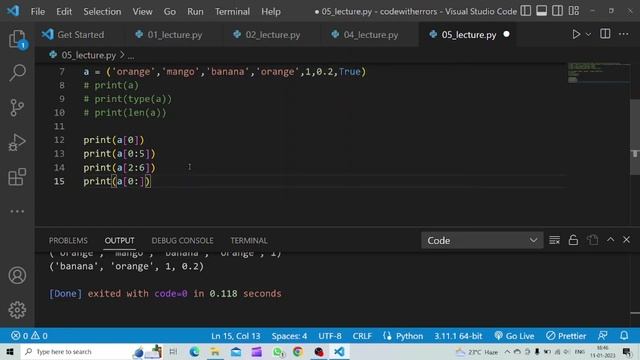
Task: Split the editor to the right
Action: (605, 34)
